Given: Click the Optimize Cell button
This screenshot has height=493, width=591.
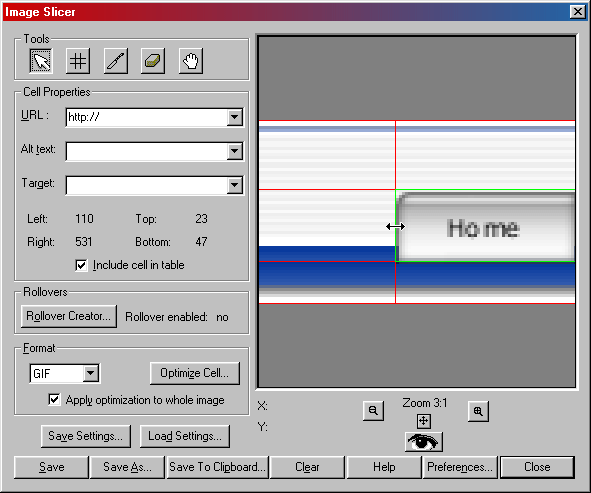Looking at the screenshot, I should (x=194, y=373).
